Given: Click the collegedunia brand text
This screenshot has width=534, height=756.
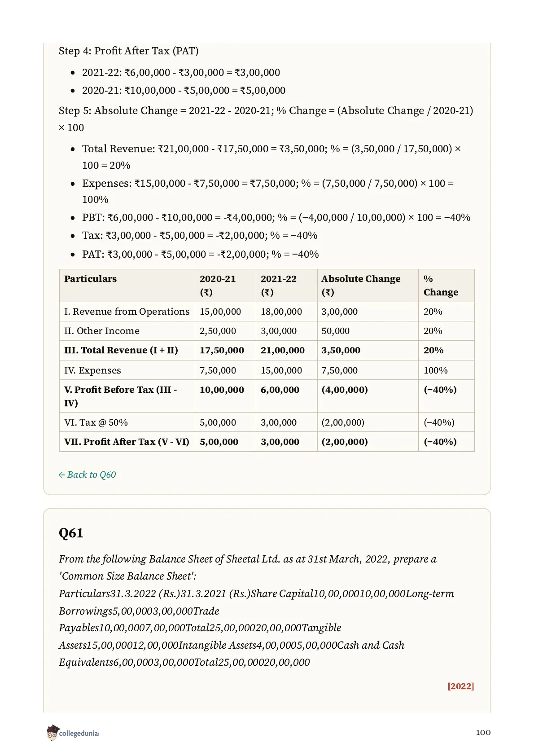Looking at the screenshot, I should click(x=79, y=733).
